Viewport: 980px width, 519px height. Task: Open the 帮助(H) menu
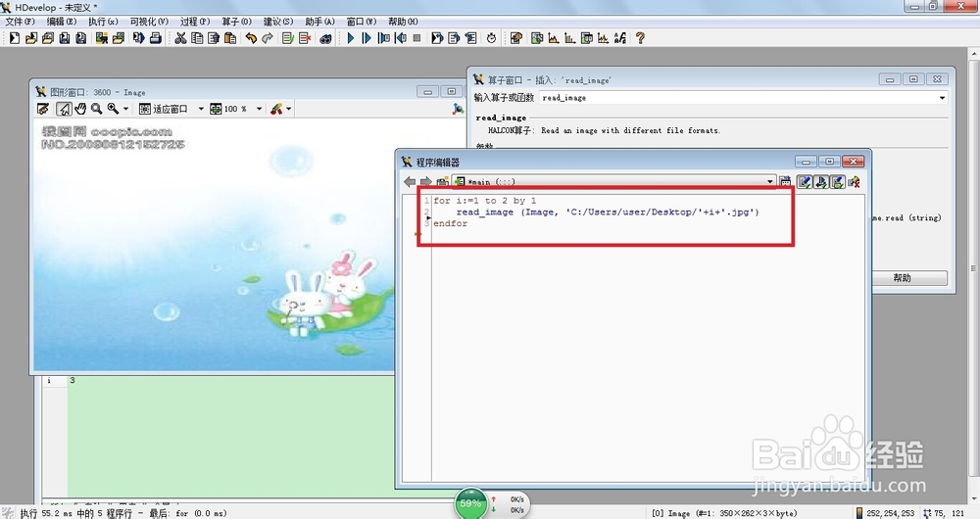(403, 22)
